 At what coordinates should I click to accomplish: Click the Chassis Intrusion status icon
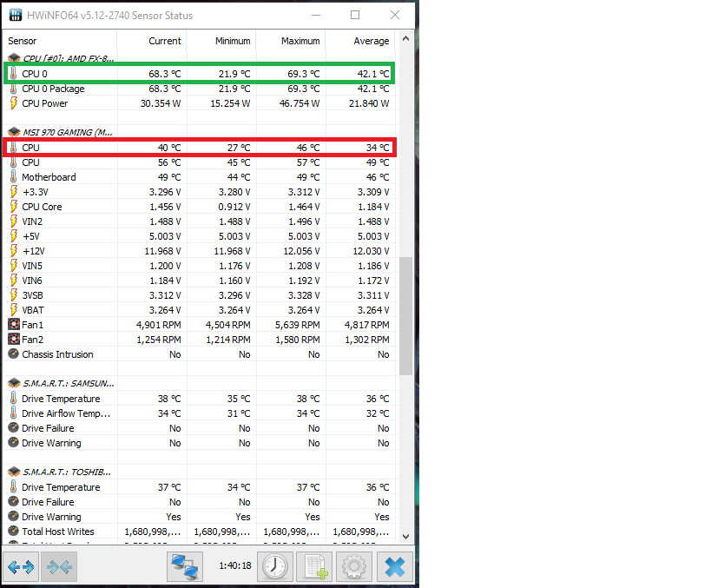pos(14,353)
